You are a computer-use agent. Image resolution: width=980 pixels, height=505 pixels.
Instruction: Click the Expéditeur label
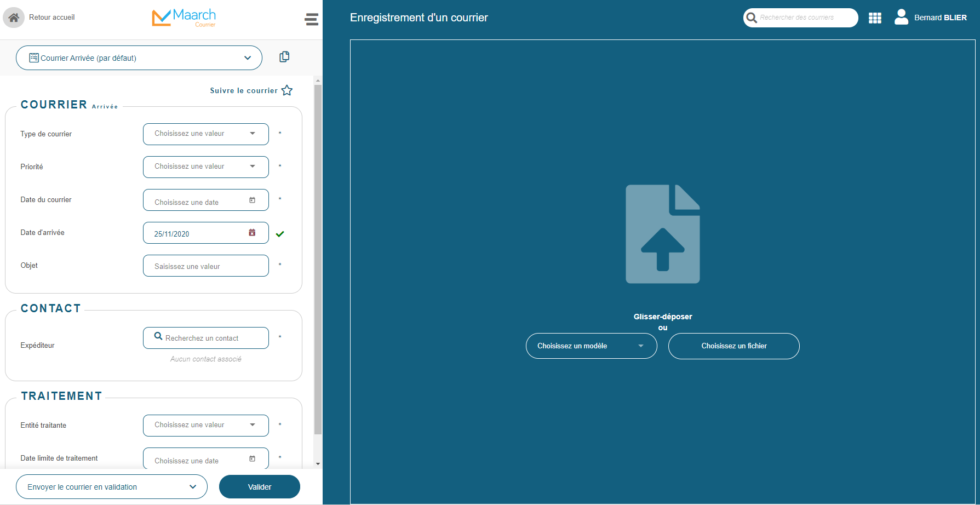(x=37, y=346)
